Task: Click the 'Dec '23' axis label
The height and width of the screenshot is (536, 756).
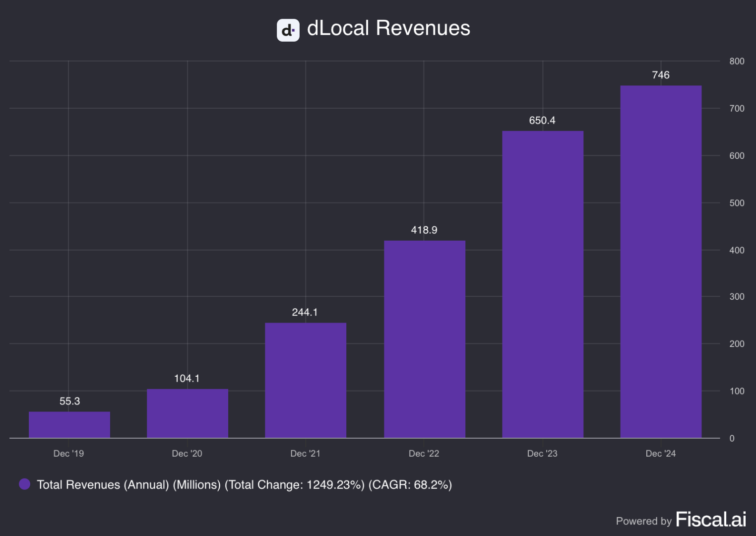Action: (542, 454)
